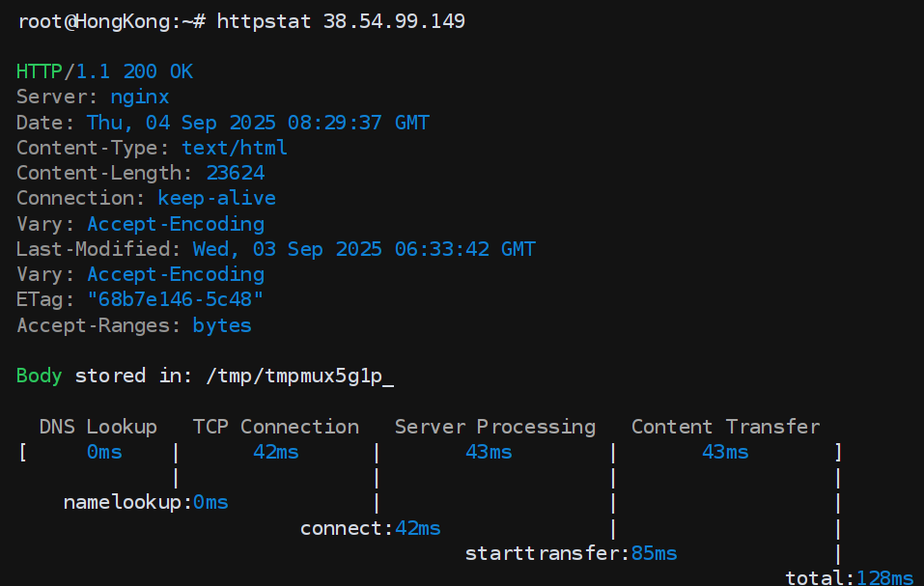Click the DNS Lookup column heading
Screen dimensions: 924x586
[98, 427]
